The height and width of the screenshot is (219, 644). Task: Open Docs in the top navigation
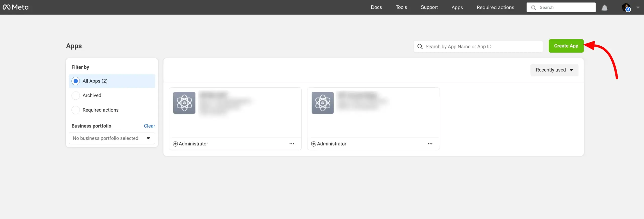click(x=376, y=7)
